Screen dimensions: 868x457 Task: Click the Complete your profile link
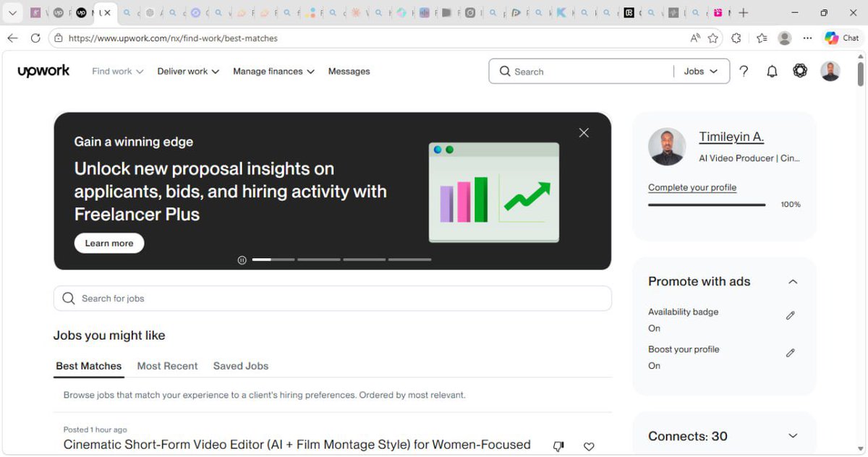coord(692,187)
